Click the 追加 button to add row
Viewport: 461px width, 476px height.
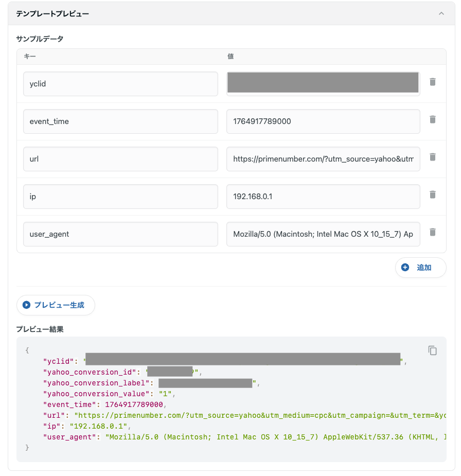pyautogui.click(x=420, y=268)
